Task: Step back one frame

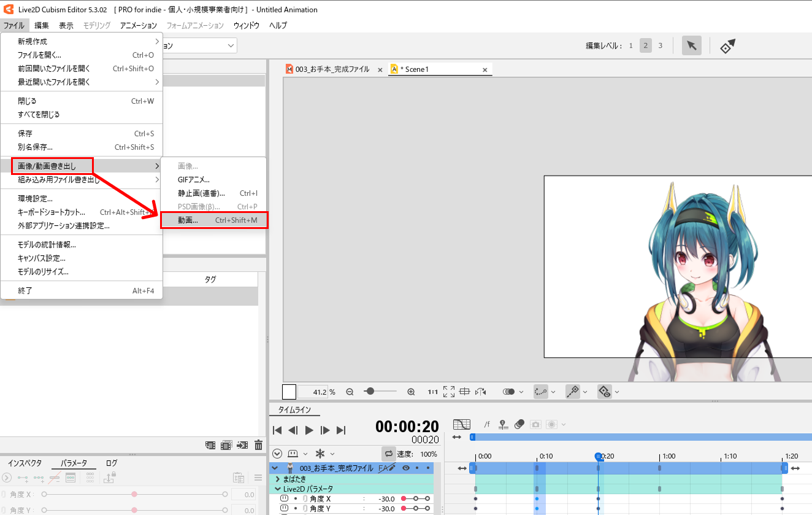Action: point(293,430)
